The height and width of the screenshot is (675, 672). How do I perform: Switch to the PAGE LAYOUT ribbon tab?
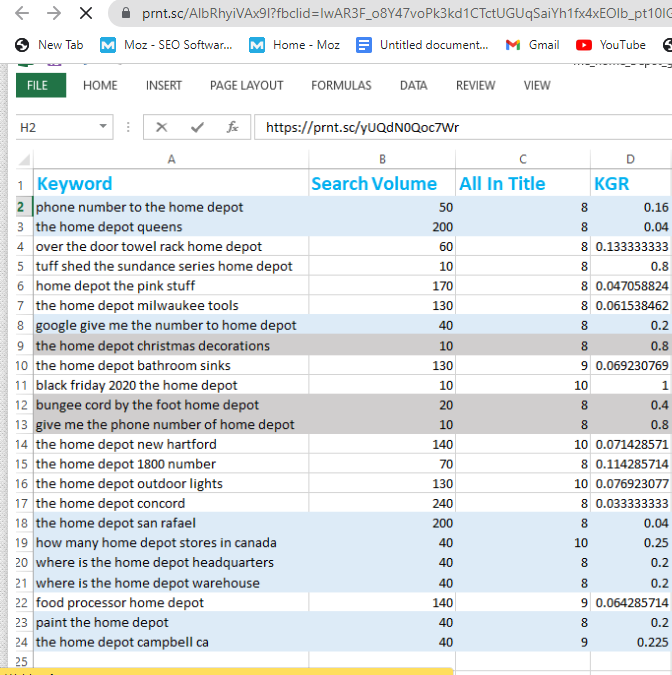click(x=246, y=85)
